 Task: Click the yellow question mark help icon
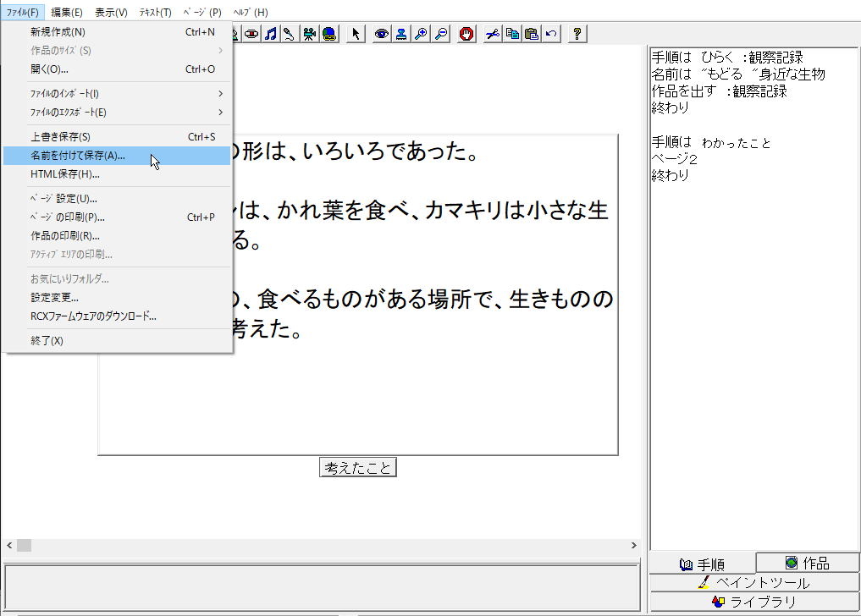(577, 34)
